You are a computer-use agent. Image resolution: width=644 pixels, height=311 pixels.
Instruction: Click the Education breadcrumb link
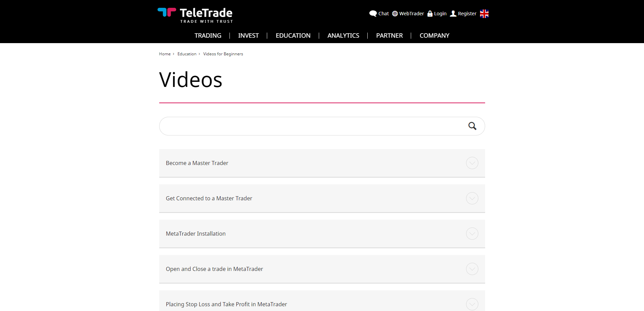click(187, 54)
